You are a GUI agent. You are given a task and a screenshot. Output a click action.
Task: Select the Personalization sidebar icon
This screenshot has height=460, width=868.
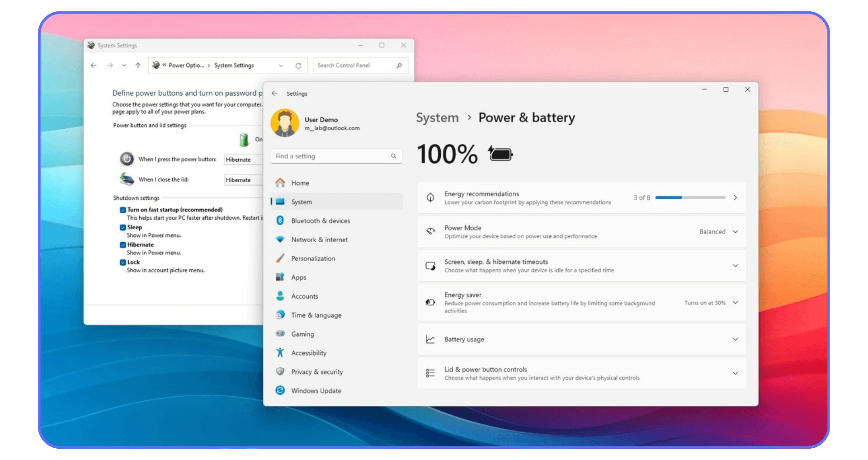[x=280, y=258]
